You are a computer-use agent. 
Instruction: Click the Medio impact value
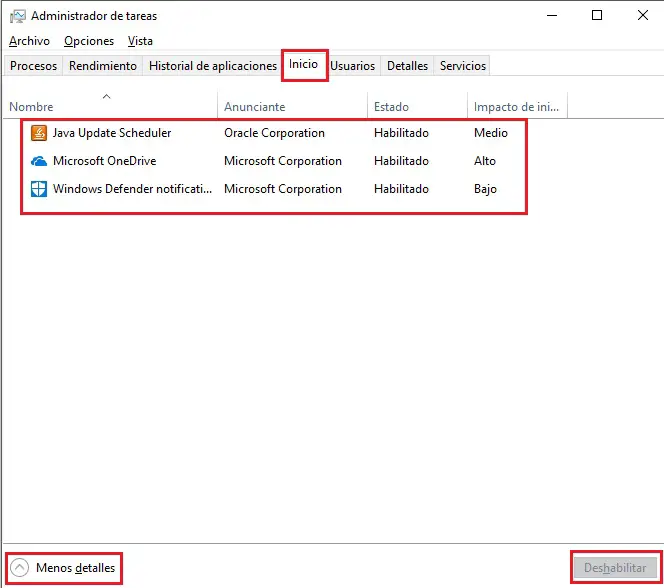click(491, 133)
